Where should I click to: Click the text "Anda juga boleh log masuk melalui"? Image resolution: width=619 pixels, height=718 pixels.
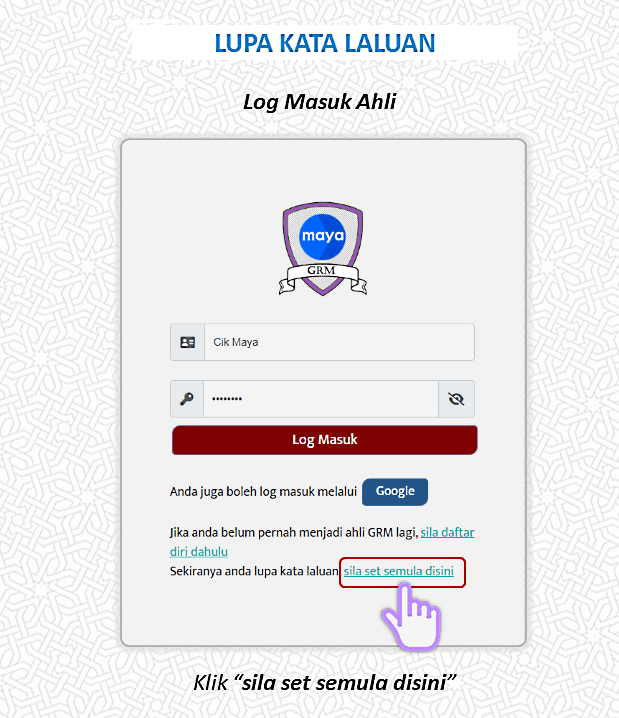(263, 492)
